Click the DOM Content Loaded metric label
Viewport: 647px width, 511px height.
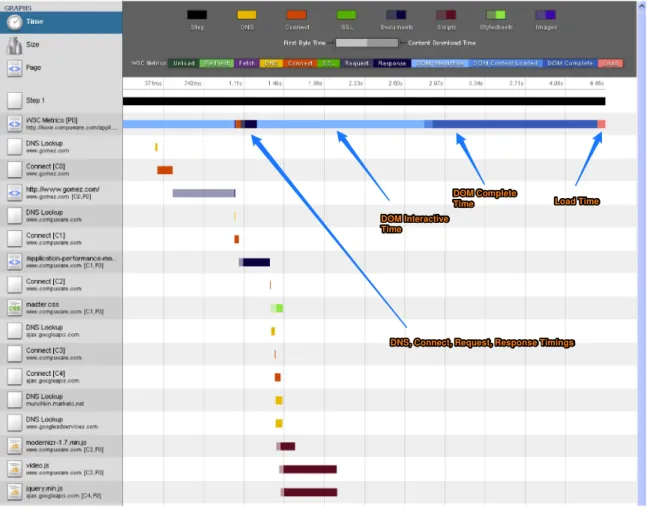click(505, 64)
